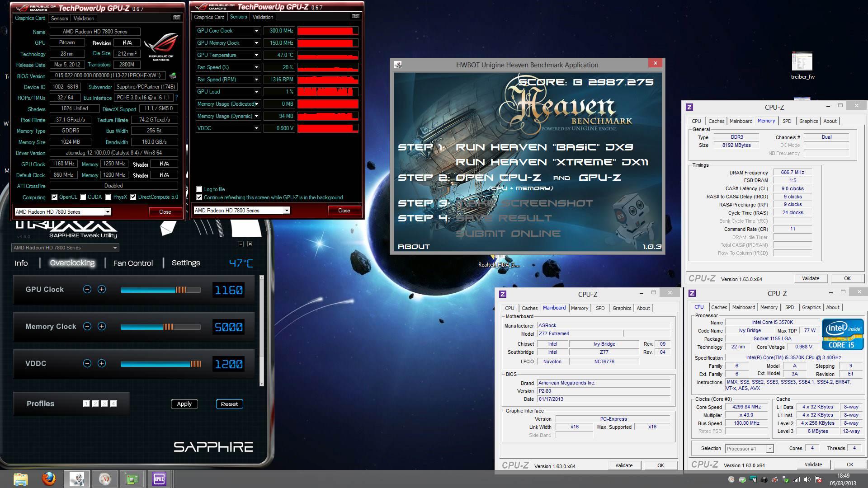Image resolution: width=868 pixels, height=488 pixels.
Task: Increase Memory Clock with the plus icon
Action: coord(102,326)
